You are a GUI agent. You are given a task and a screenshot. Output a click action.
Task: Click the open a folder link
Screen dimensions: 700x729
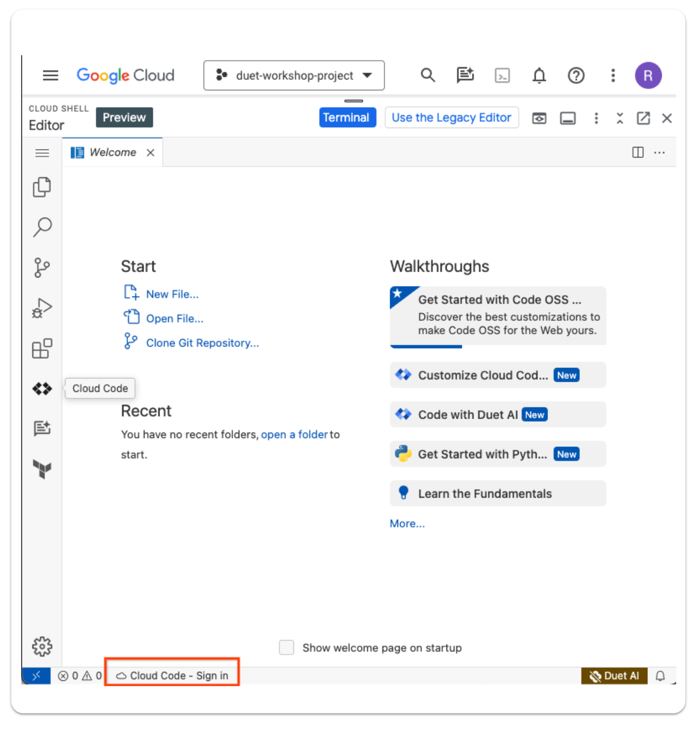pyautogui.click(x=294, y=435)
